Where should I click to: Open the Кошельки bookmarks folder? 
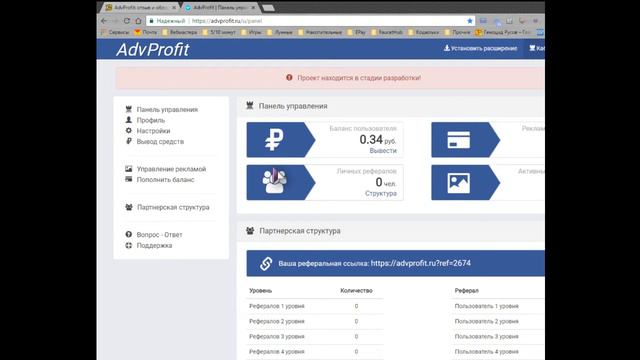pos(424,32)
